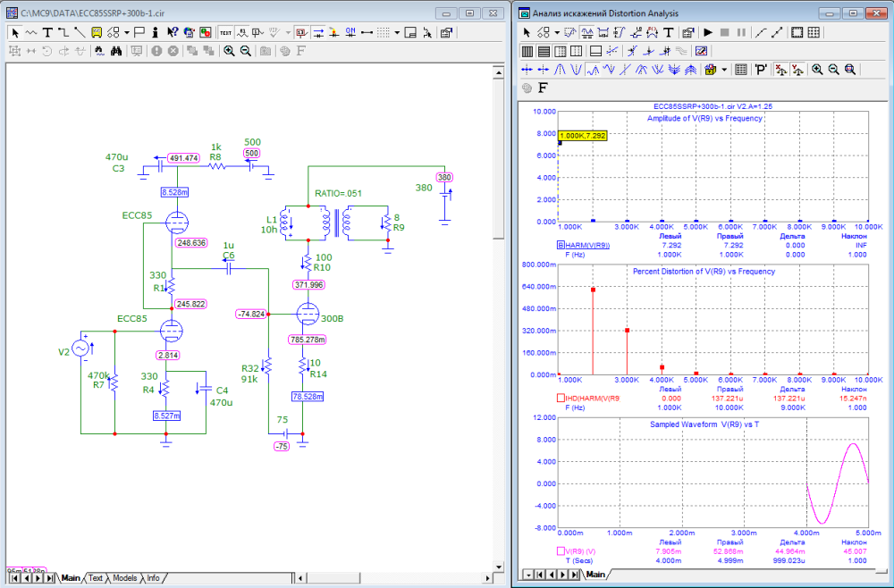Expand the component shapes dropdown arrow in schematic toolbar
894x588 pixels.
point(127,31)
